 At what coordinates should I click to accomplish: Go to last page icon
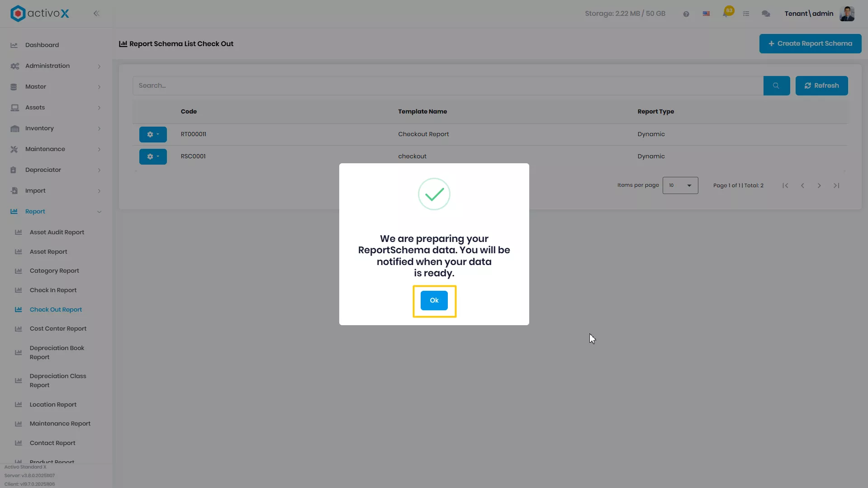click(x=836, y=185)
